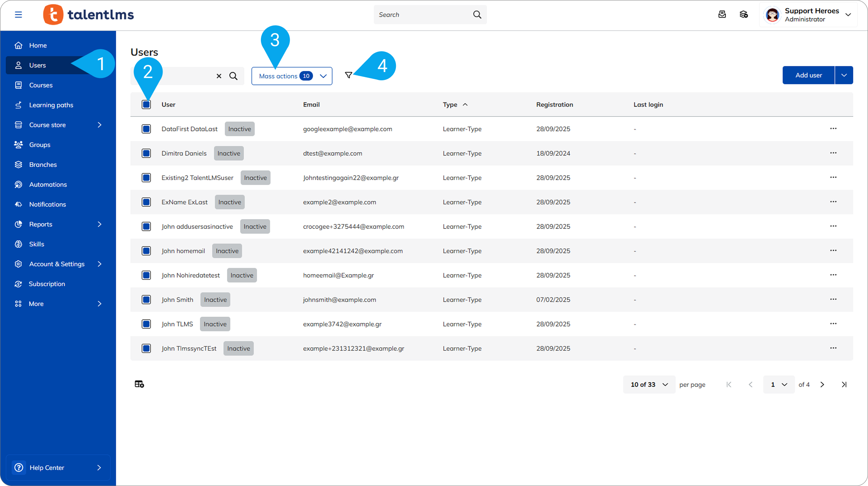Click the users search magnifier icon
This screenshot has height=486, width=868.
click(x=233, y=76)
